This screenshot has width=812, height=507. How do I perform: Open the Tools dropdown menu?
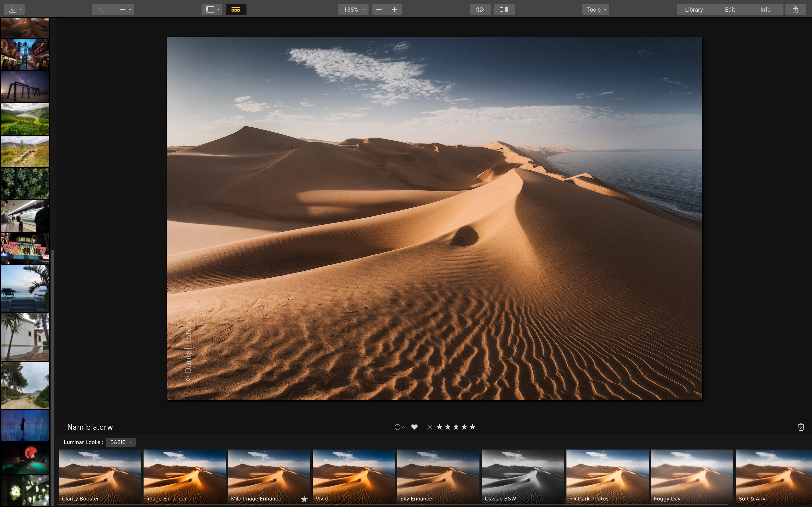[x=595, y=9]
